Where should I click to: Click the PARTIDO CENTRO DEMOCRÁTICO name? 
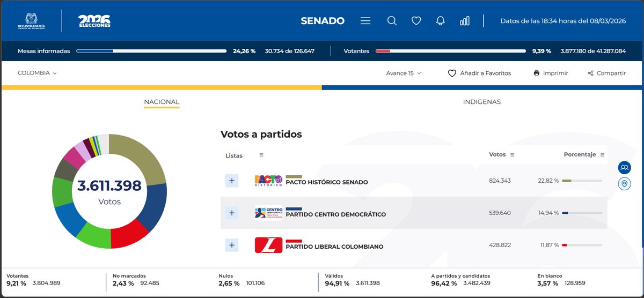point(336,214)
